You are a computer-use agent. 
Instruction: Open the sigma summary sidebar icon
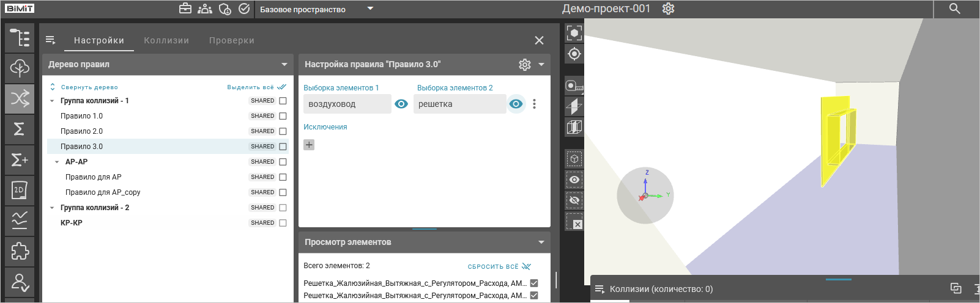20,129
